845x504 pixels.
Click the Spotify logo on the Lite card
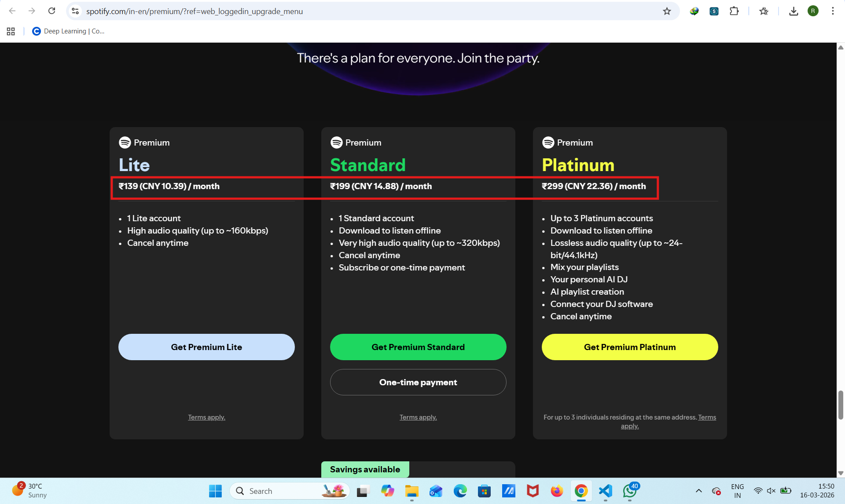click(x=125, y=142)
